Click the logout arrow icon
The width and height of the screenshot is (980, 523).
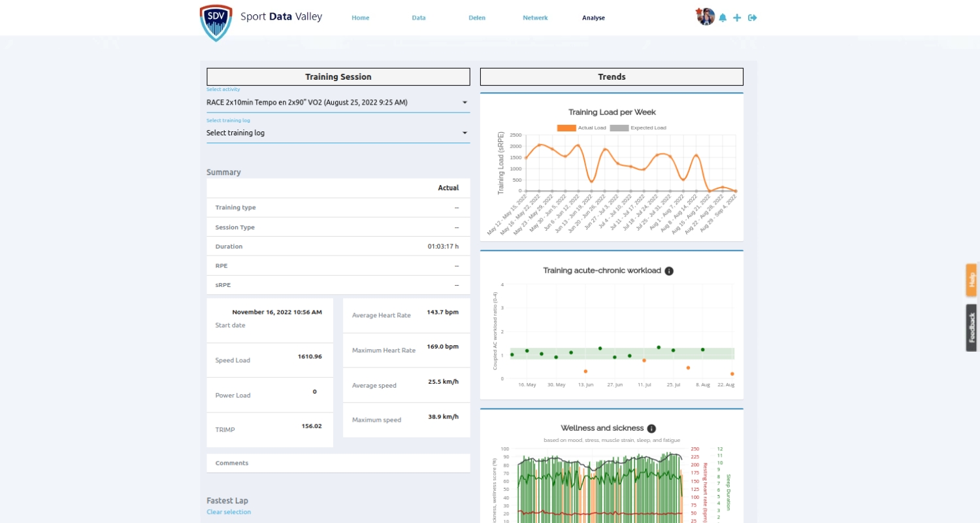point(753,18)
